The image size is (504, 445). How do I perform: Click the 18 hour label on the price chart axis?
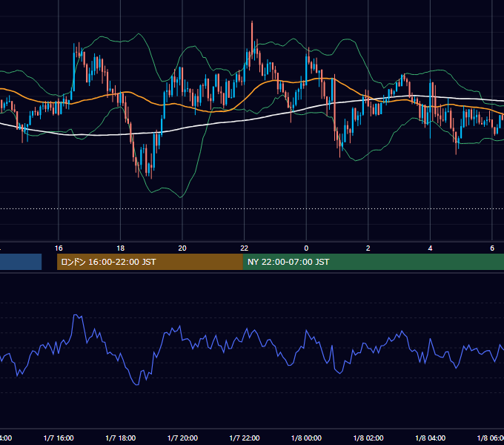click(120, 248)
